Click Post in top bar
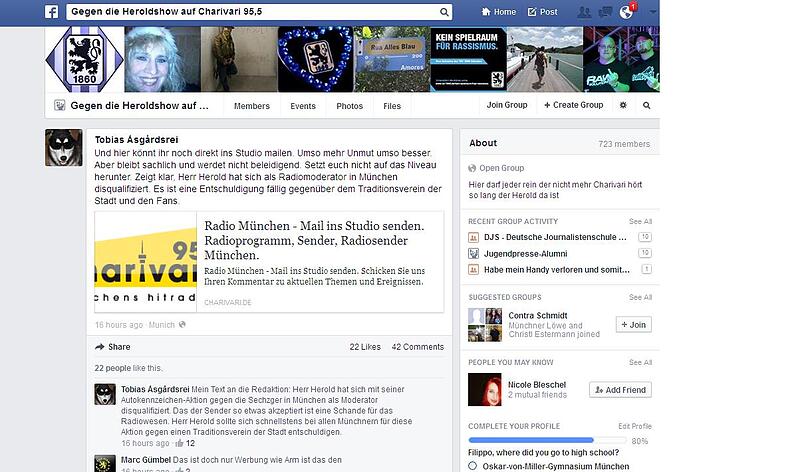812x472 pixels. pos(542,12)
